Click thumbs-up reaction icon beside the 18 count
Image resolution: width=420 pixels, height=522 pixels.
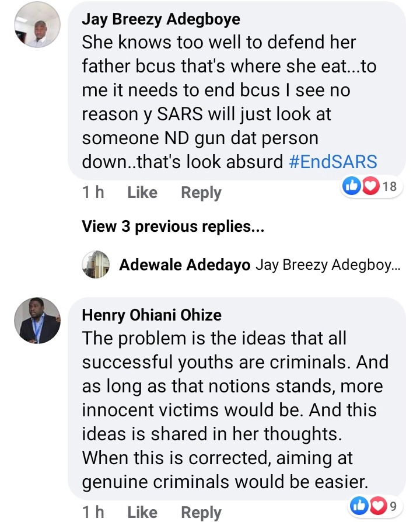pyautogui.click(x=352, y=186)
